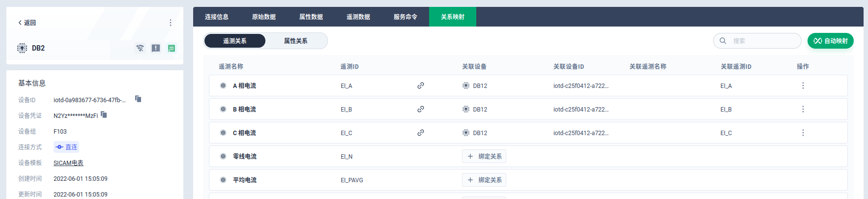
Task: Click the DB12 device icon in the B相电流 row
Action: [466, 109]
